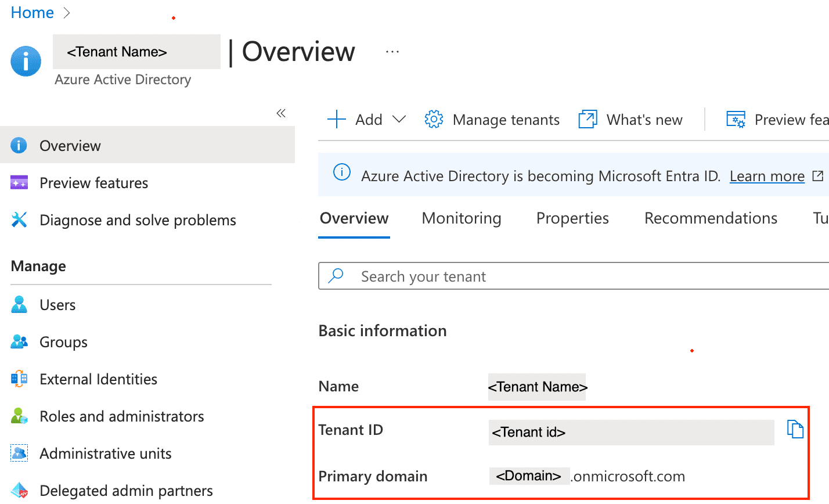Click the Diagnose and solve problems wrench icon
This screenshot has height=504, width=829.
19,219
